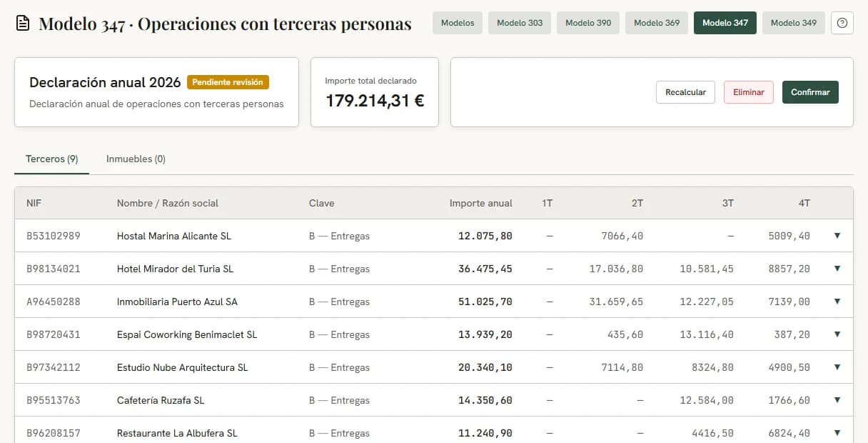Click the 3T value 12.584,00

tap(707, 400)
